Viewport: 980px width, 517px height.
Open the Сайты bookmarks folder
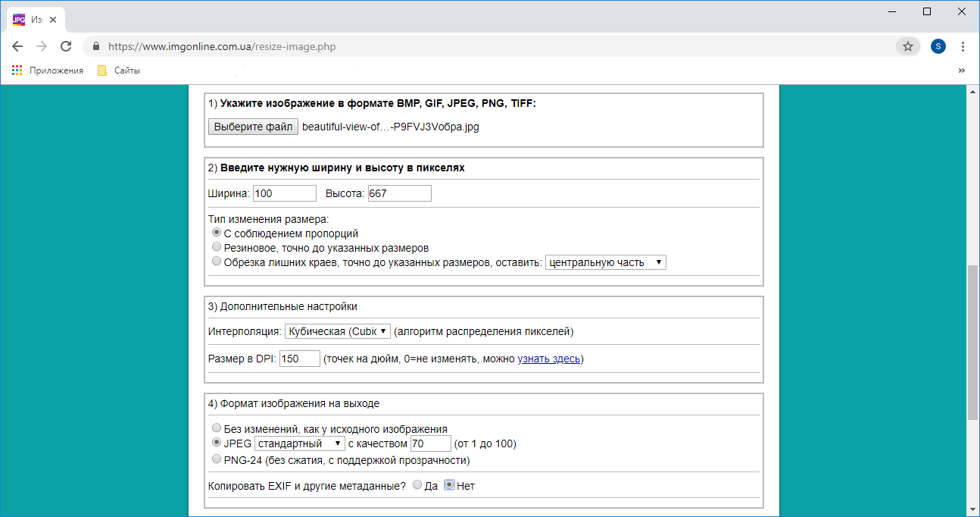pyautogui.click(x=119, y=70)
